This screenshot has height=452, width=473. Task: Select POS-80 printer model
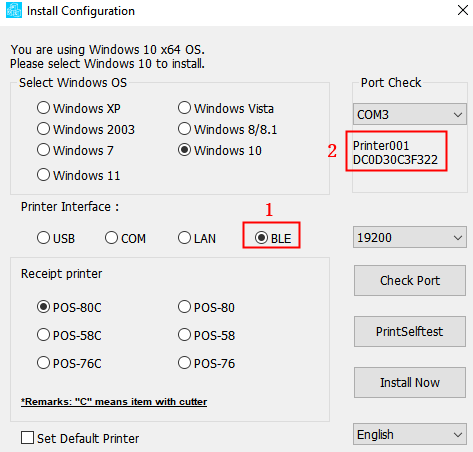click(206, 307)
